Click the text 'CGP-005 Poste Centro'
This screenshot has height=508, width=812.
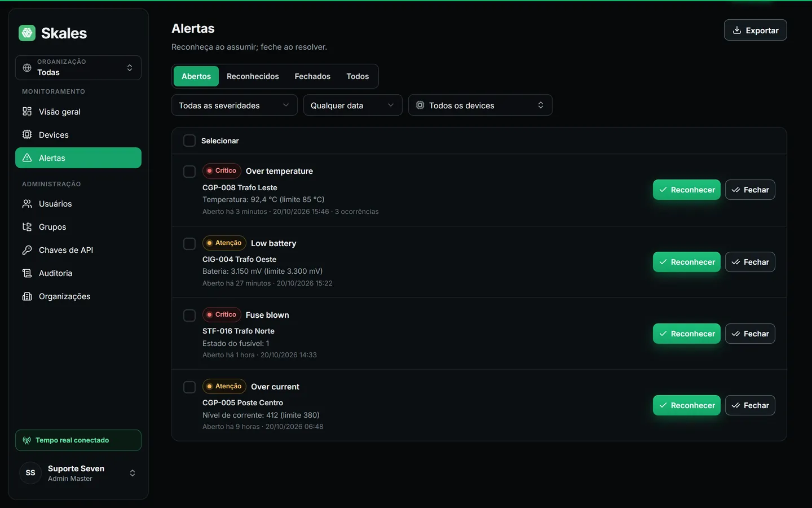pyautogui.click(x=242, y=402)
